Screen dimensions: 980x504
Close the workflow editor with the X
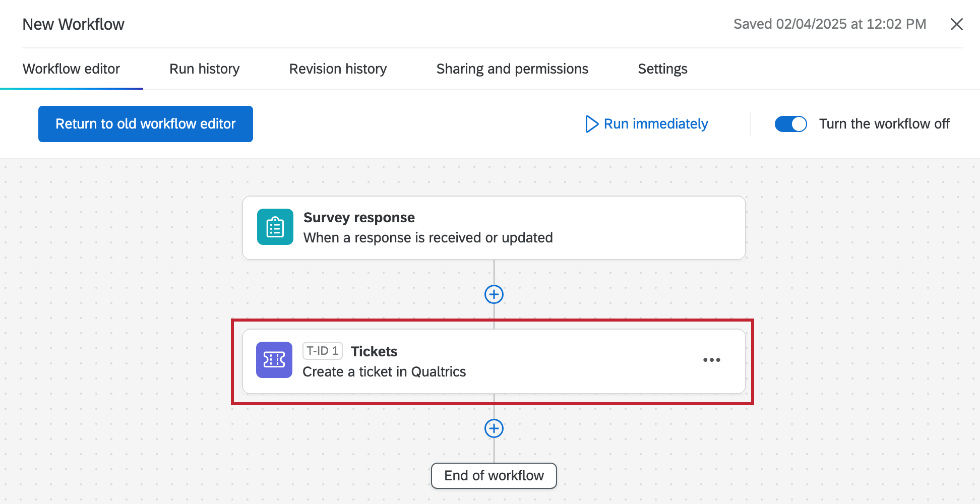956,24
